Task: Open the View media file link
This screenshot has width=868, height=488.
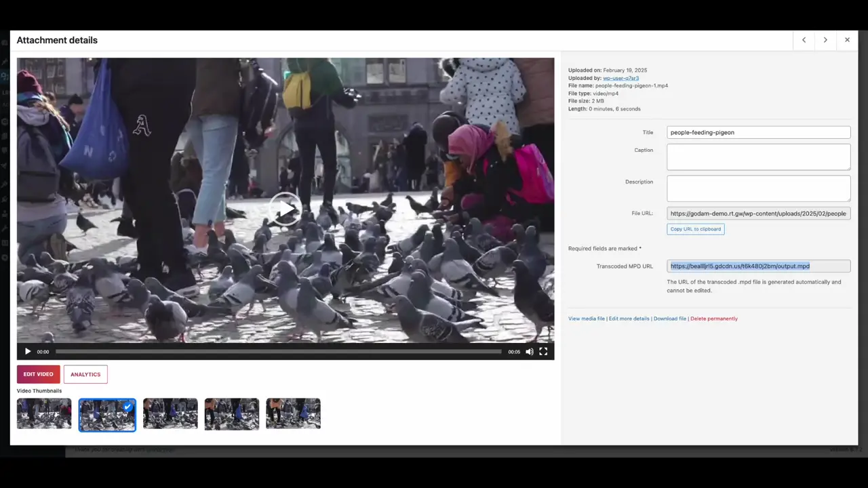Action: [587, 319]
